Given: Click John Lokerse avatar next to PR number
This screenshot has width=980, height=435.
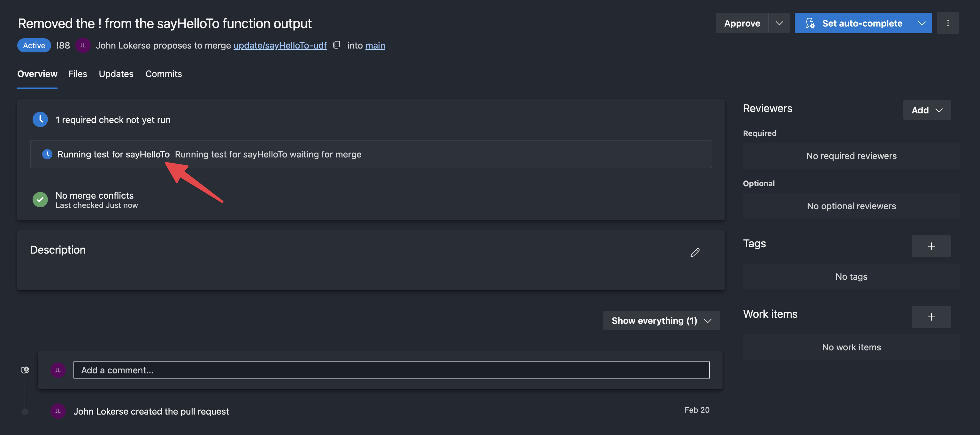Looking at the screenshot, I should 82,45.
